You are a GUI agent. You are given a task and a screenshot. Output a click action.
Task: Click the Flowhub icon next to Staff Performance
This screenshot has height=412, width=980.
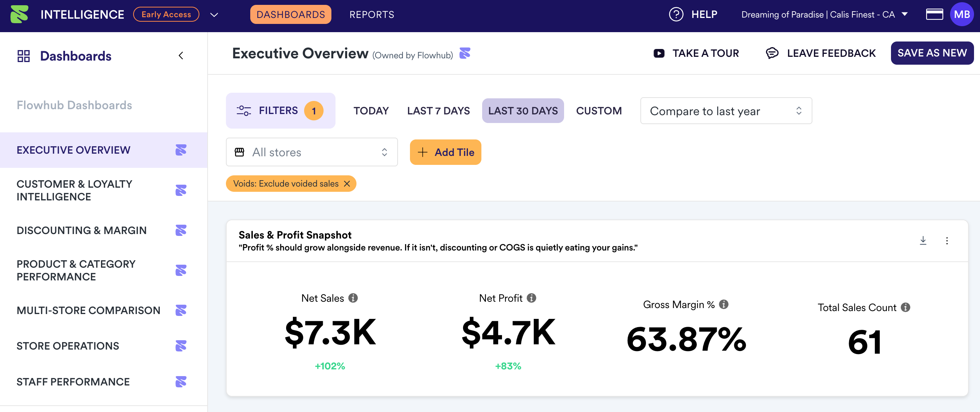tap(181, 382)
